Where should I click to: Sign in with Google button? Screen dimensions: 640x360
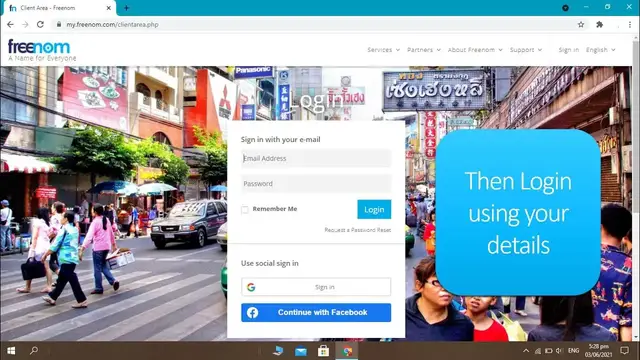pos(316,287)
